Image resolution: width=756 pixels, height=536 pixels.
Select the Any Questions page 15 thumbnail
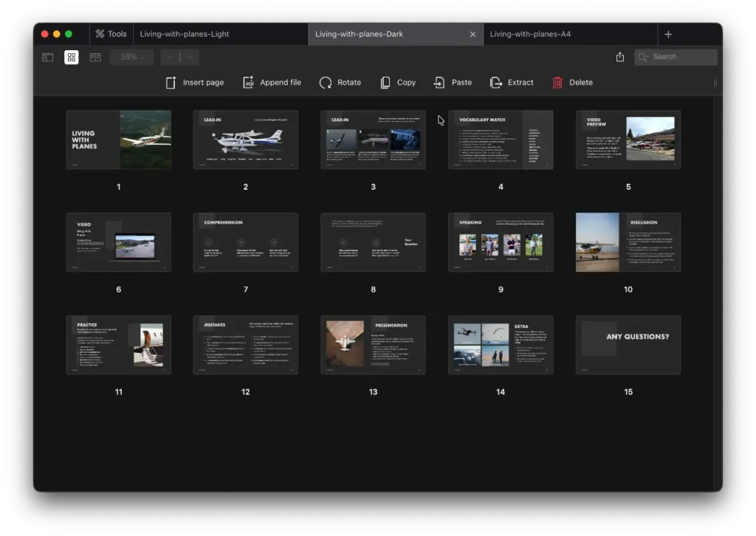[x=628, y=345]
